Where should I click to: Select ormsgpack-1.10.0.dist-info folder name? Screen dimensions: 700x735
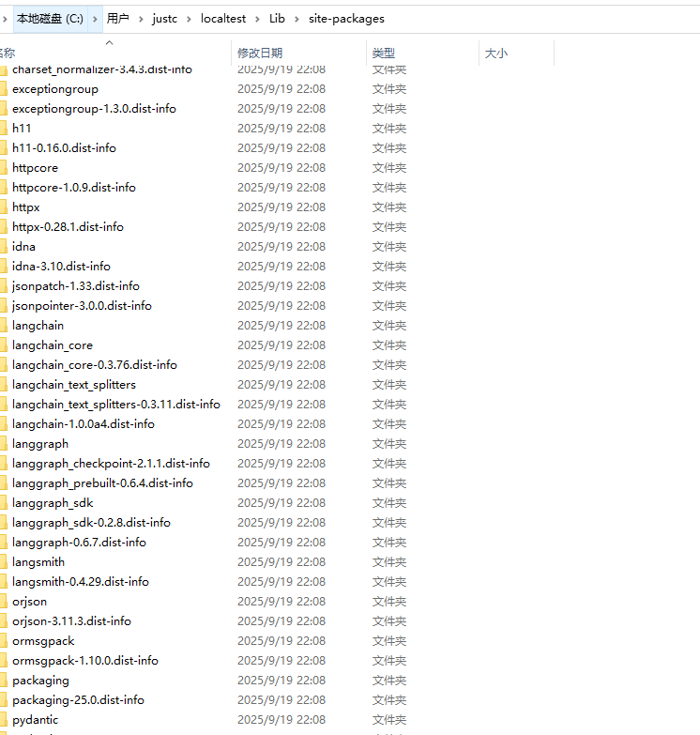[85, 661]
